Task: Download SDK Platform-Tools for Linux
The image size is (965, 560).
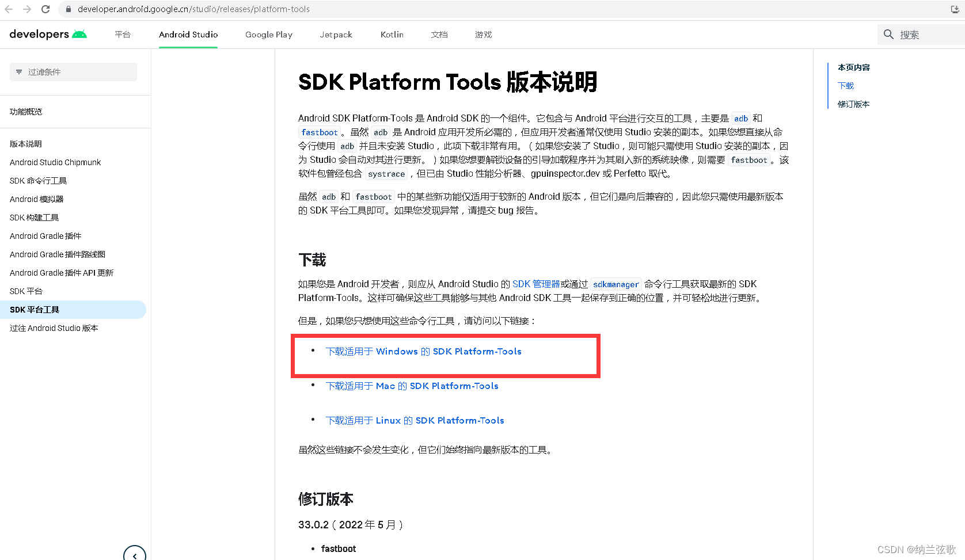Action: pyautogui.click(x=414, y=420)
